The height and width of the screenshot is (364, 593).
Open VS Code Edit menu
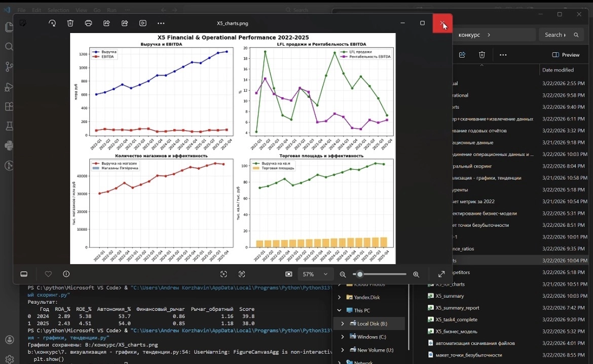pos(36,10)
